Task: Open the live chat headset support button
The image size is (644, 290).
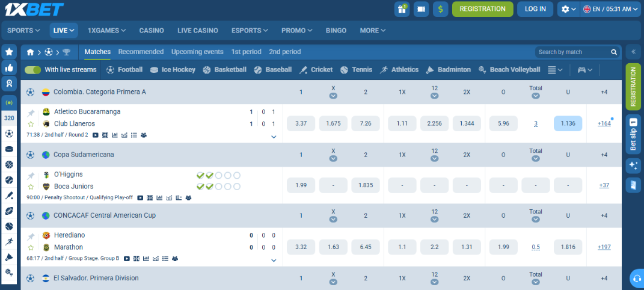Action: 637,279
